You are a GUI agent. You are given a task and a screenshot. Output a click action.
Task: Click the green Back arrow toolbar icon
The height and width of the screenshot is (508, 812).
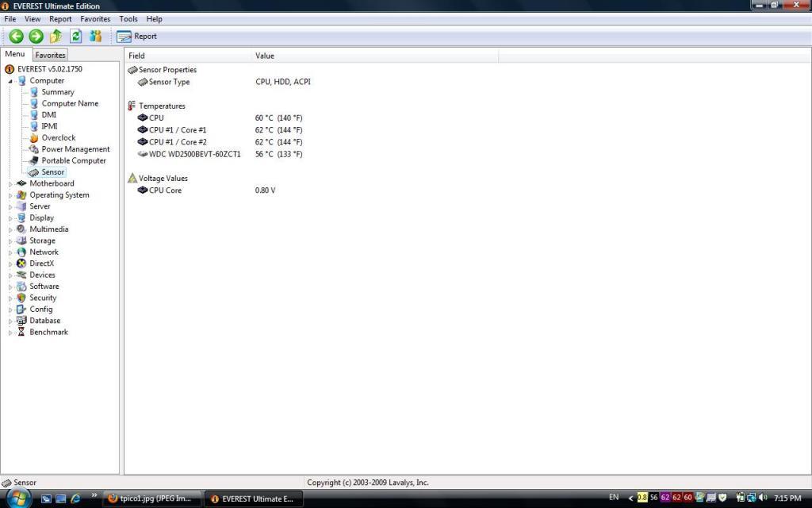[x=16, y=37]
